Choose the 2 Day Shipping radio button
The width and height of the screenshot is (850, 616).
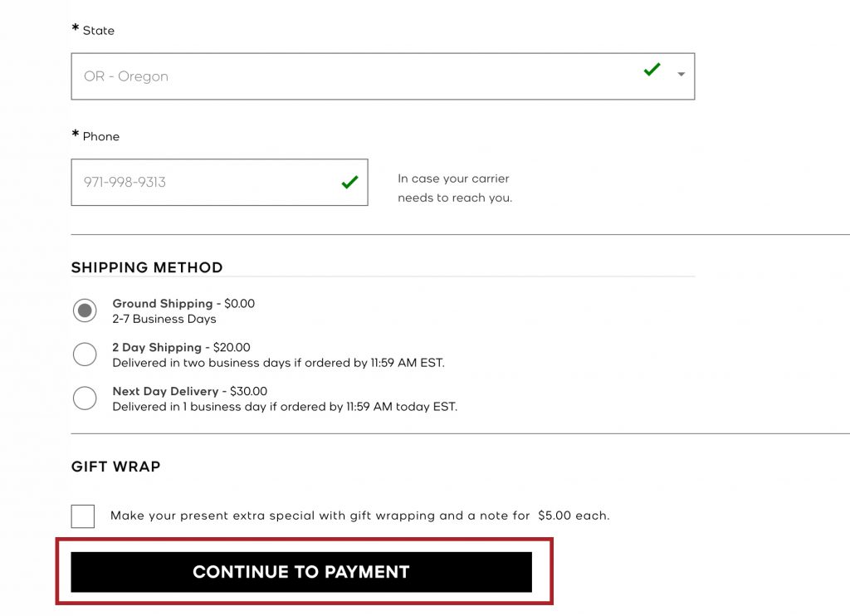tap(85, 354)
